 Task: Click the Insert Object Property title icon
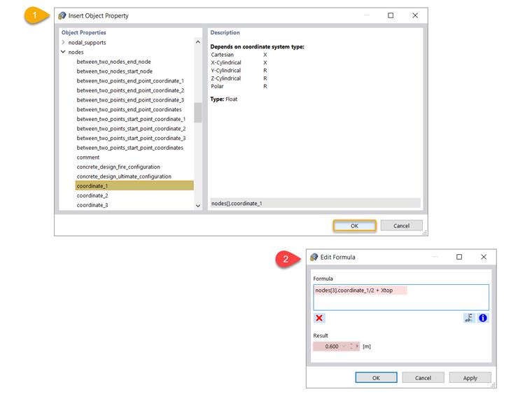pos(62,15)
